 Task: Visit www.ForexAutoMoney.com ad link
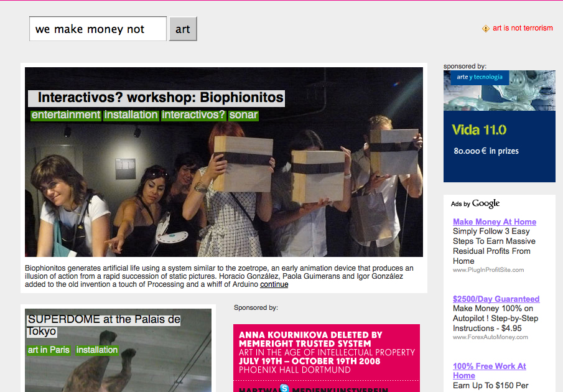(490, 337)
